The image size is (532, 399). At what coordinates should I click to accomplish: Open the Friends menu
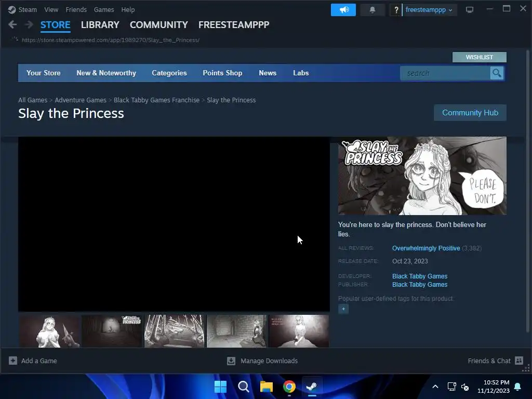tap(76, 9)
